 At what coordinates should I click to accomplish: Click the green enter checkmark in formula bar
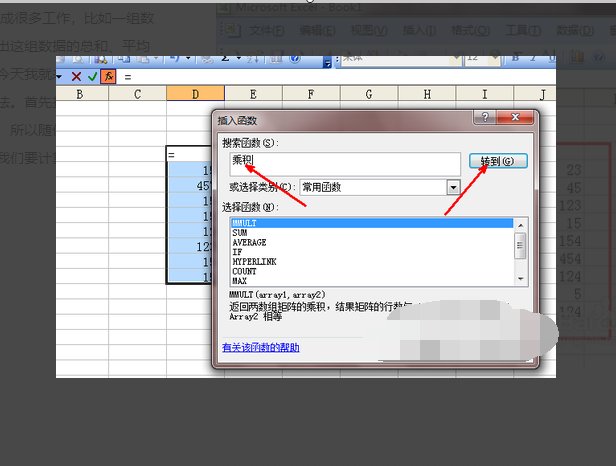(92, 76)
